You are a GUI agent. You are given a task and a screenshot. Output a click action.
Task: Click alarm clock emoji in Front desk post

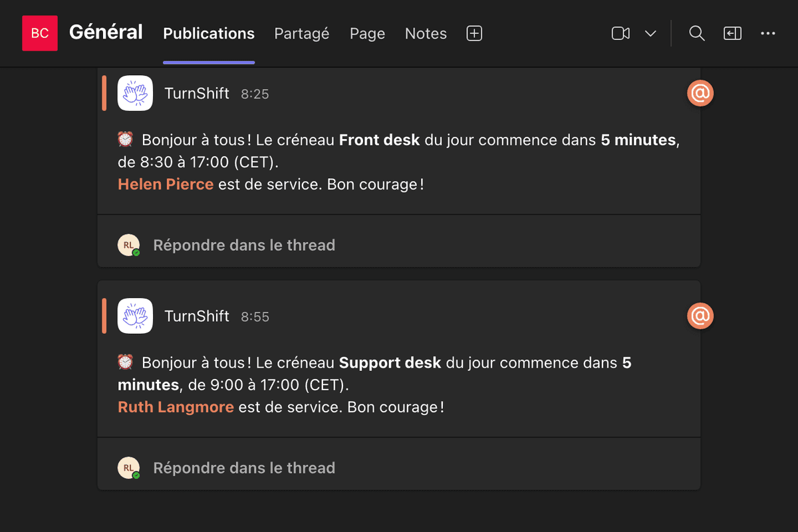tap(125, 140)
